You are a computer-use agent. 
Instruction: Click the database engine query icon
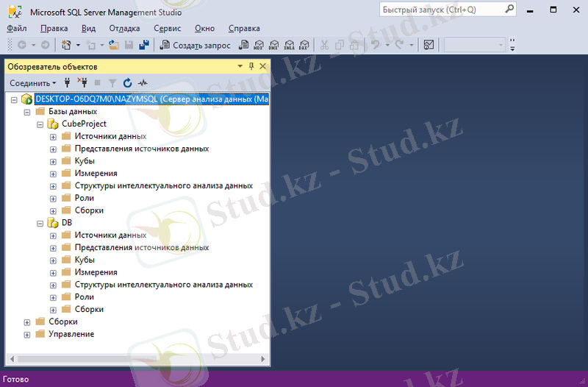(244, 45)
